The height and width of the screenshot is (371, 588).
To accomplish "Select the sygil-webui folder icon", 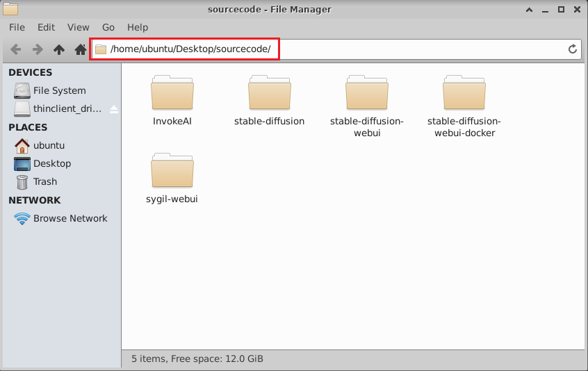I will [x=172, y=170].
